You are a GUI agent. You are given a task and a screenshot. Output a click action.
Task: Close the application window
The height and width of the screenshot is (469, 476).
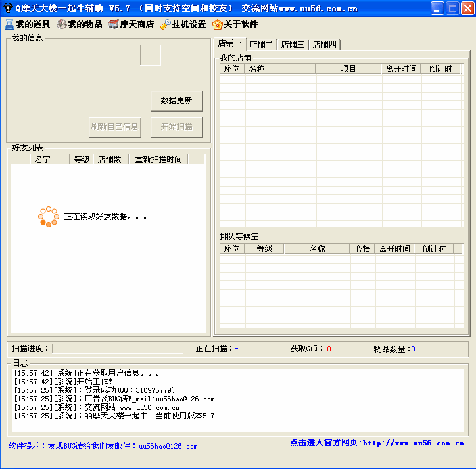pyautogui.click(x=468, y=9)
